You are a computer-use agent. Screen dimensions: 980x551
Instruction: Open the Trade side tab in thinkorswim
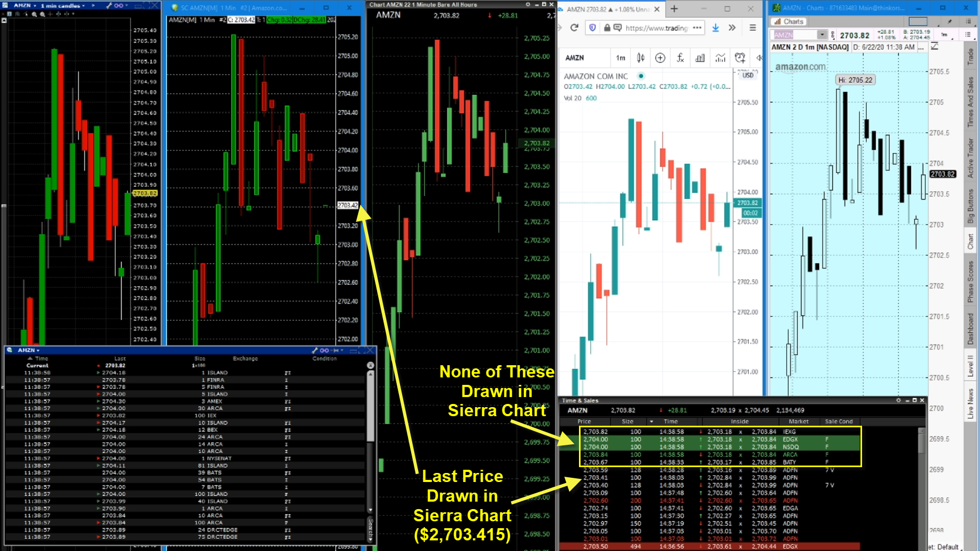click(970, 56)
